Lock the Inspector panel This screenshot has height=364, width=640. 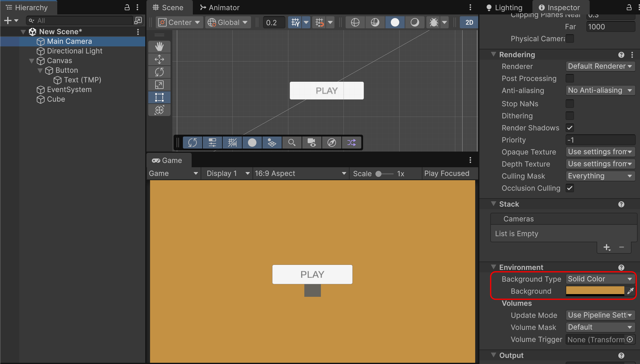point(629,8)
